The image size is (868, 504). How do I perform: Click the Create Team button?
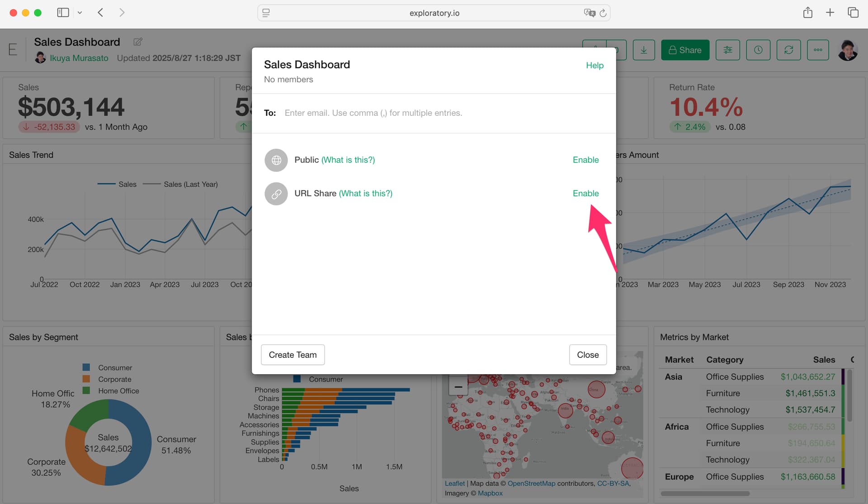292,355
